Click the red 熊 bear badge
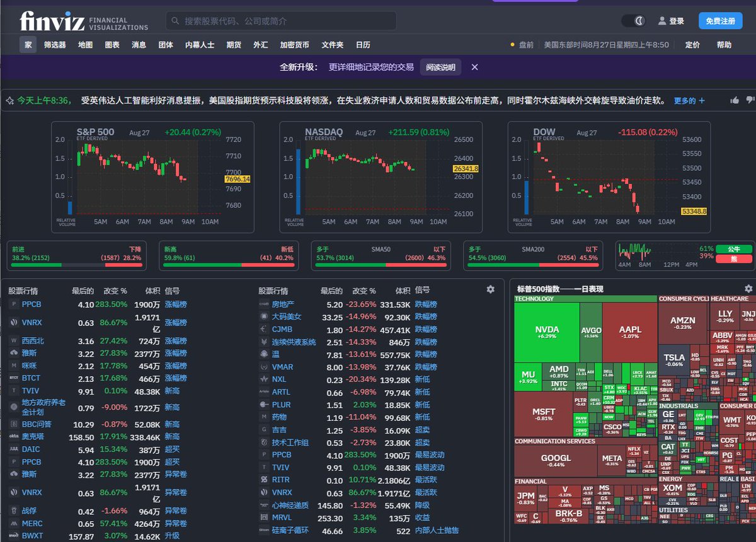 (x=734, y=259)
